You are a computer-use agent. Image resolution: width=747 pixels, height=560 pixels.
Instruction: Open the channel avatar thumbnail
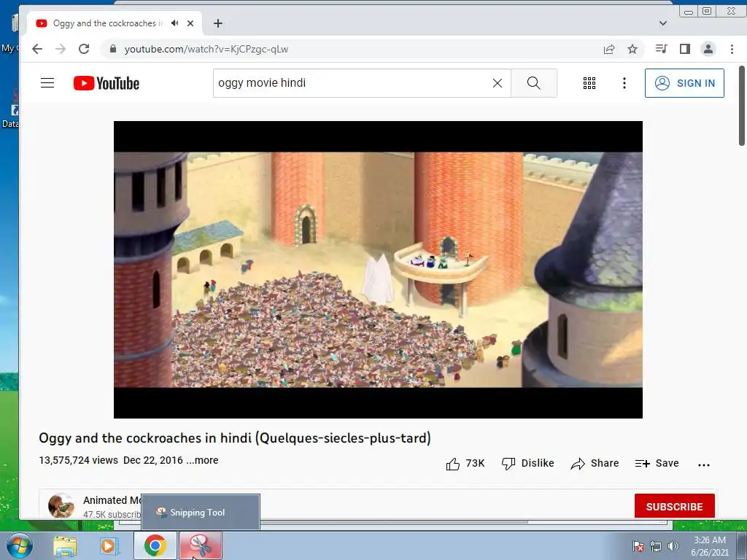(61, 506)
